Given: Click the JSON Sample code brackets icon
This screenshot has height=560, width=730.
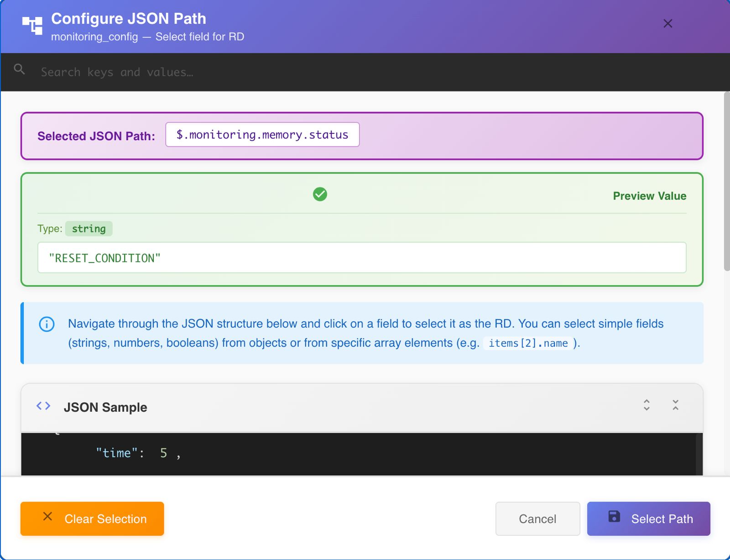Looking at the screenshot, I should point(43,406).
